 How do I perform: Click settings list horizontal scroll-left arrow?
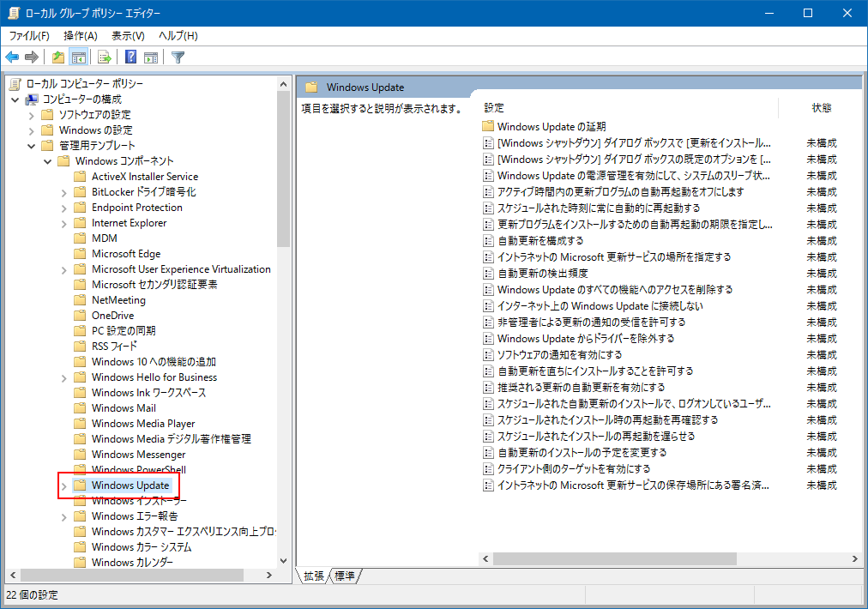[x=486, y=559]
